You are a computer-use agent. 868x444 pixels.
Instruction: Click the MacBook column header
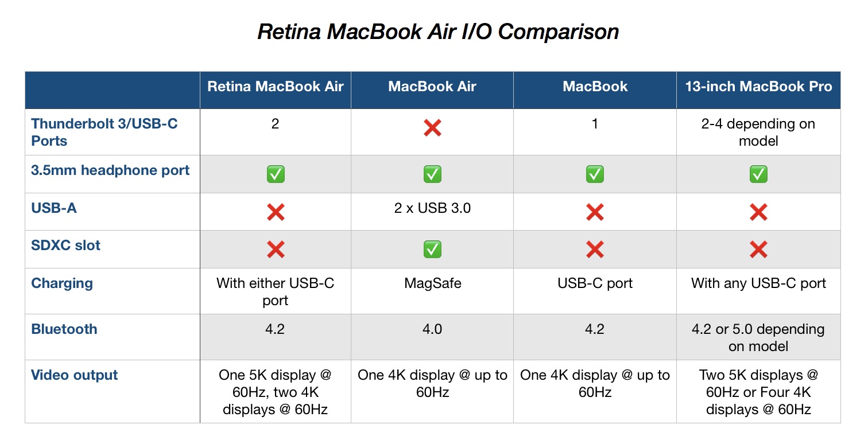(595, 87)
